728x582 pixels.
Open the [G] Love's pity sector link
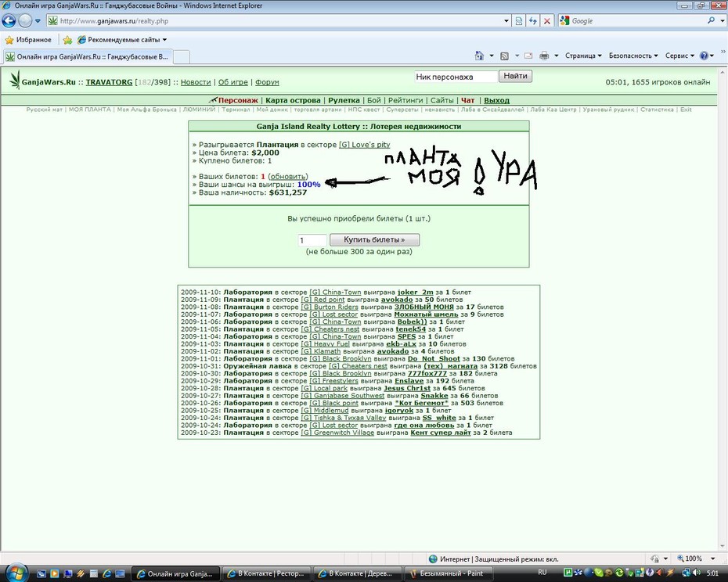click(365, 145)
